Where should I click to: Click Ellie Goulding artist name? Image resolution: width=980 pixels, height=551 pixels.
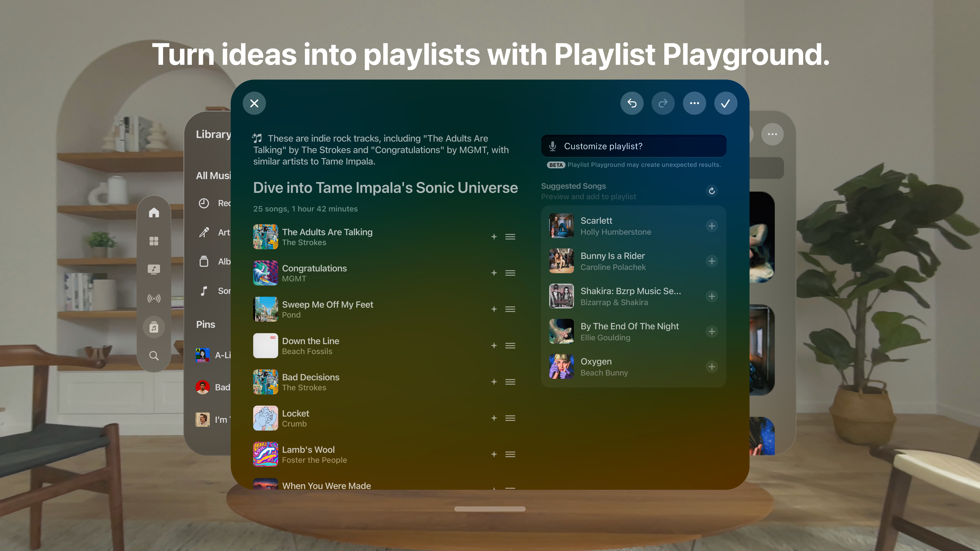pos(605,338)
